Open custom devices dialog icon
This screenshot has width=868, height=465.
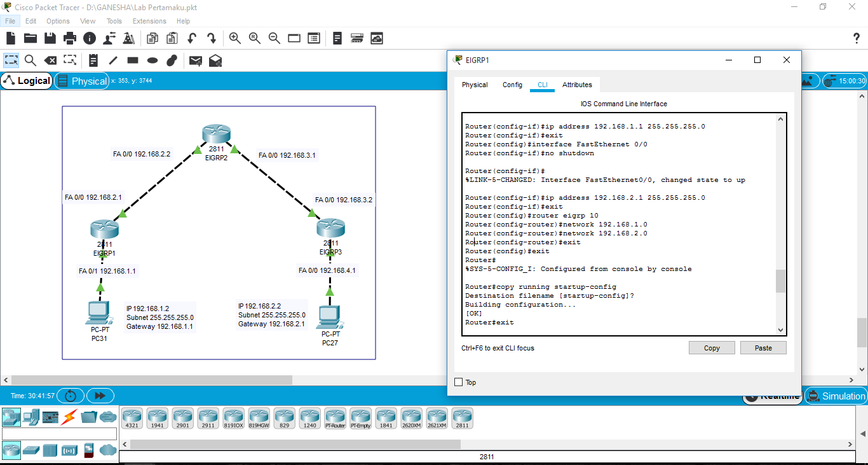coord(314,38)
